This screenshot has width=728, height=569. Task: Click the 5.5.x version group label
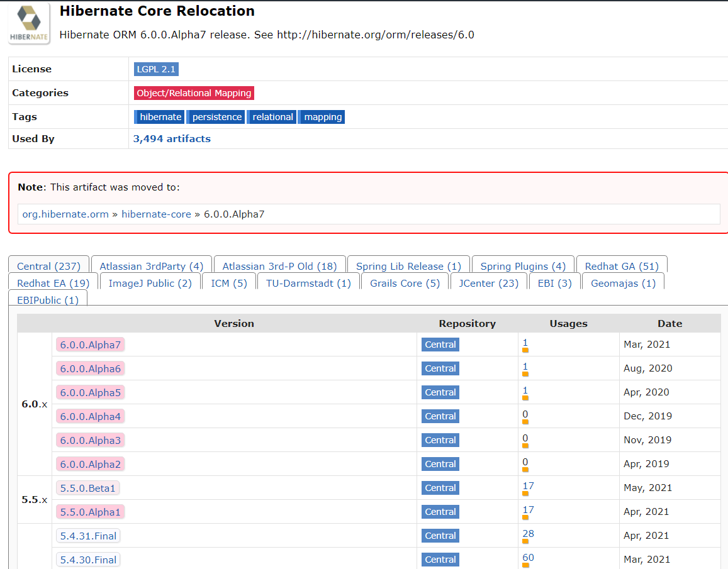tap(35, 500)
